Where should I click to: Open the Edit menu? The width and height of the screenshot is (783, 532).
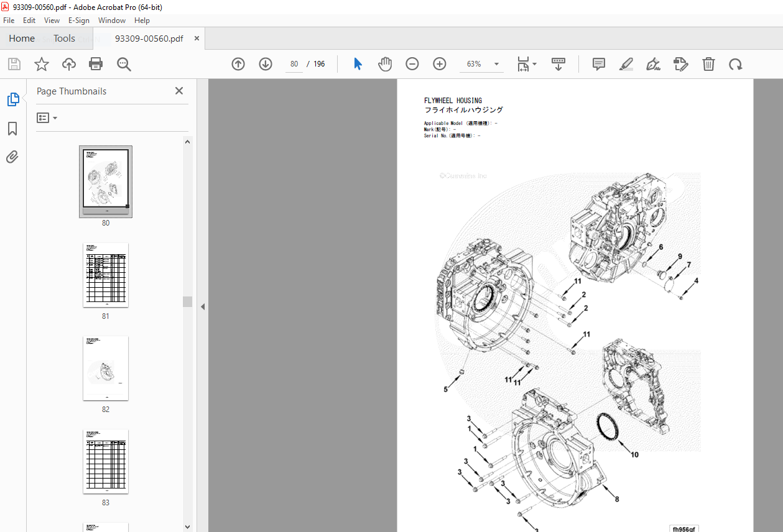29,21
